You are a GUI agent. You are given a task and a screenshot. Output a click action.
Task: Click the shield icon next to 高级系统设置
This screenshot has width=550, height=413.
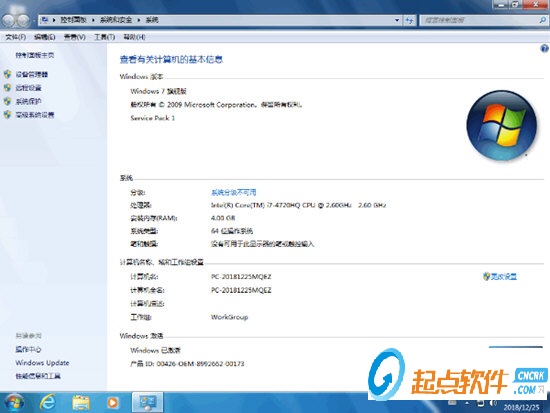tap(8, 114)
